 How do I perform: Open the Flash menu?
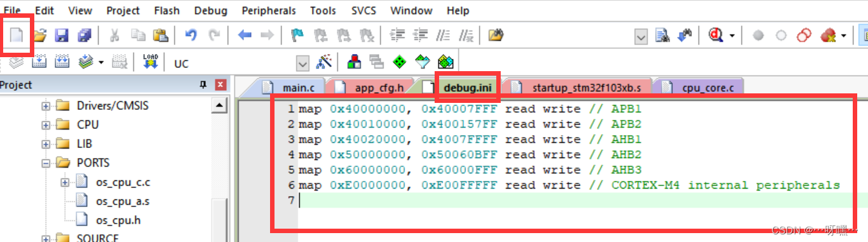[x=166, y=11]
